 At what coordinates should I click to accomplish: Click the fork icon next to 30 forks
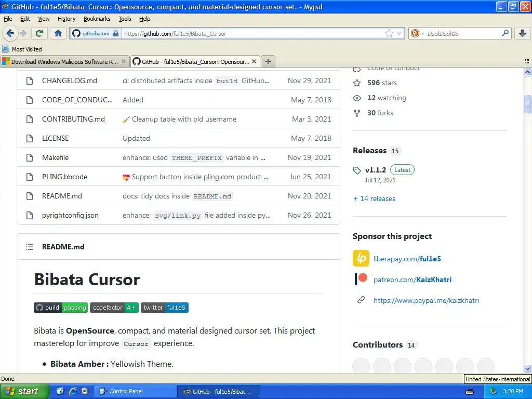(357, 113)
